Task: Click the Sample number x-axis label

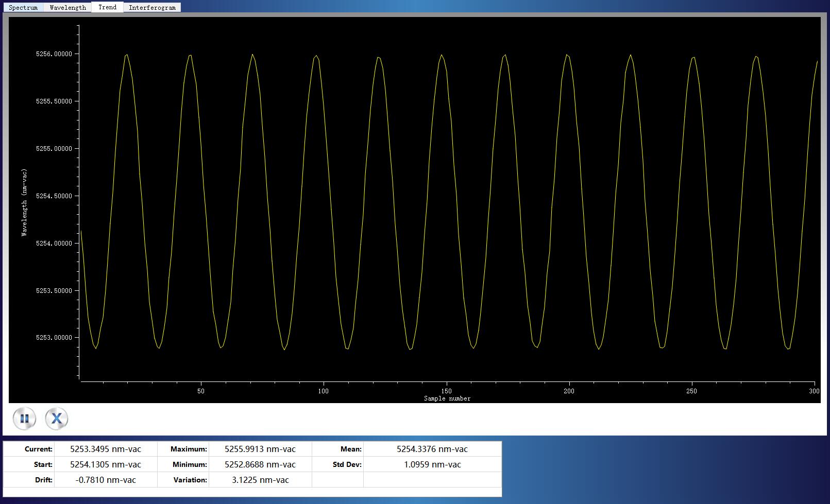Action: [447, 398]
